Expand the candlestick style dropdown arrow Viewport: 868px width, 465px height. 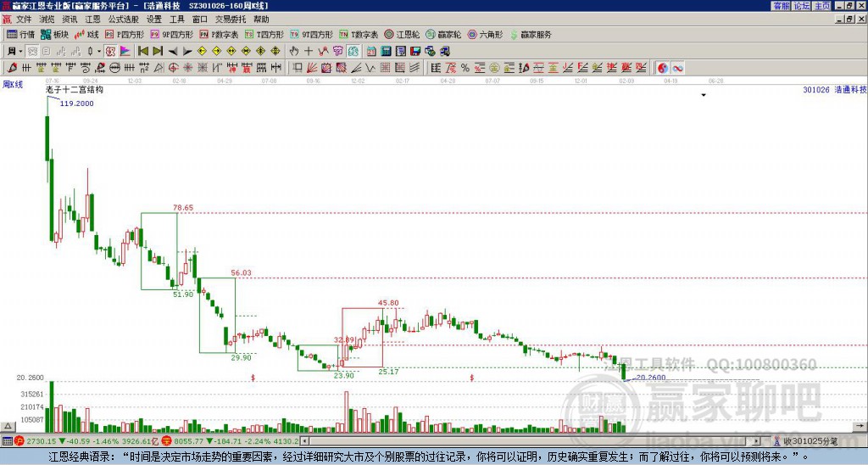99,52
